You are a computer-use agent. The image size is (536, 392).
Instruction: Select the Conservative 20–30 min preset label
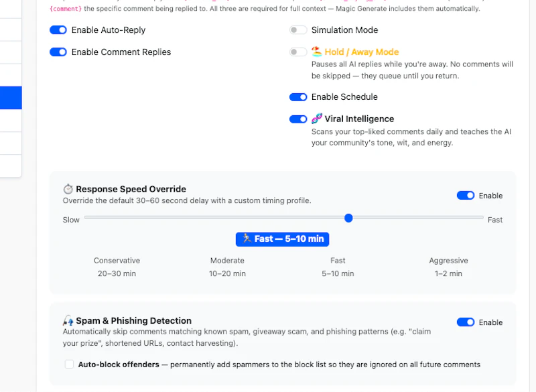(x=117, y=267)
